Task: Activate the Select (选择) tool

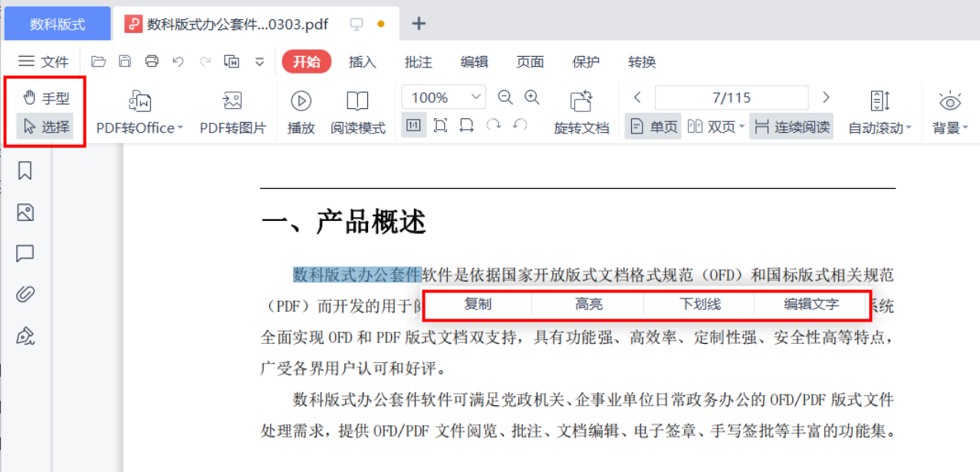Action: pos(45,127)
